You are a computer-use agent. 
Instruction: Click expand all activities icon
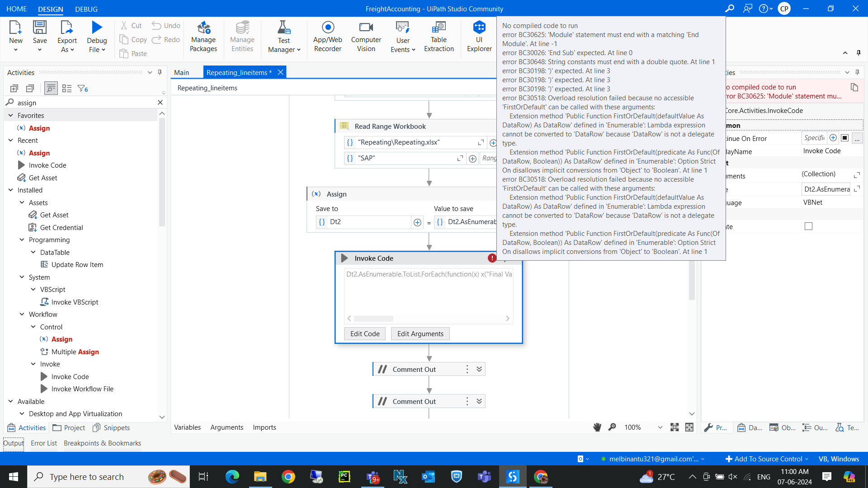14,89
